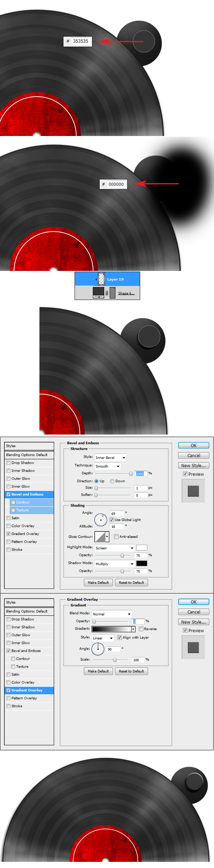214x868 pixels.
Task: Open the Shape 6 fill color thumbnail
Action: [x=98, y=292]
